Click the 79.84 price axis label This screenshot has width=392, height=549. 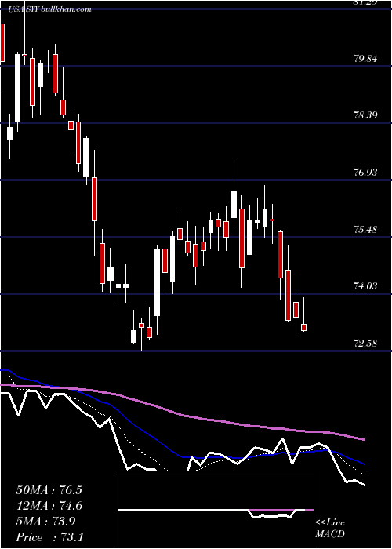(x=365, y=59)
